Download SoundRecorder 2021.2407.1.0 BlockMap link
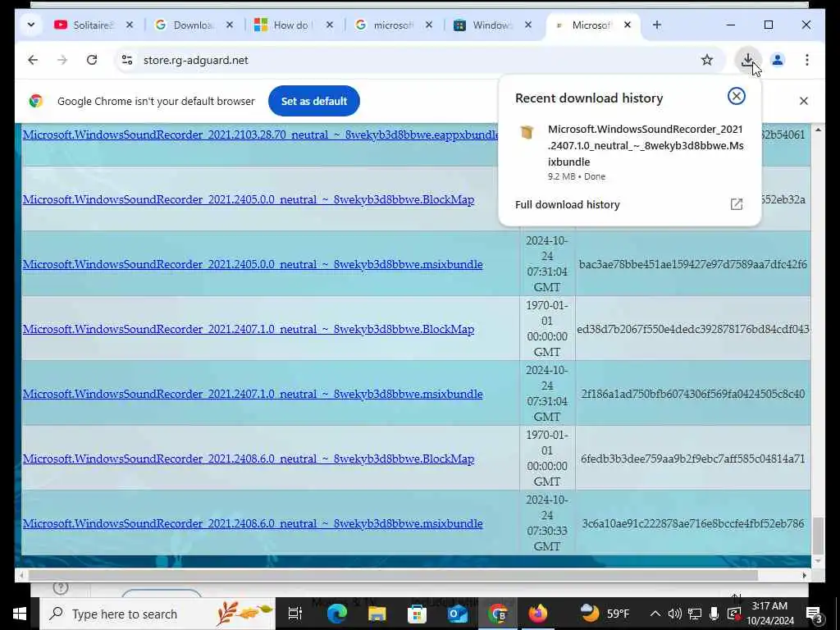 [249, 329]
